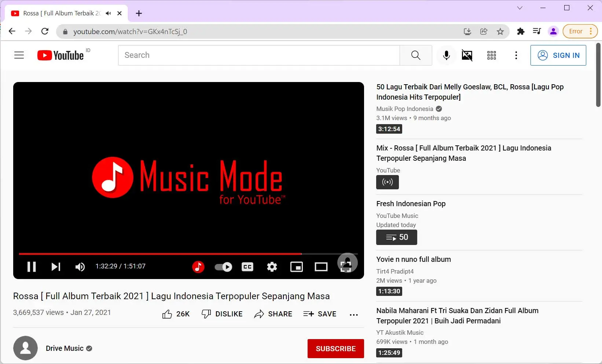Enable miniplayer mode in video controls
This screenshot has width=602, height=364.
(296, 267)
